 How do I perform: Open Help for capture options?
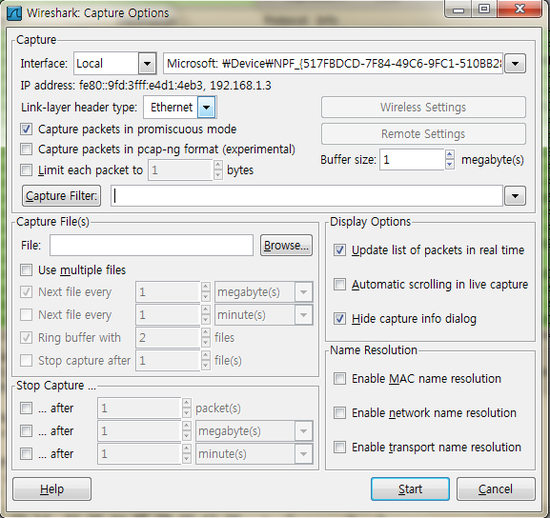[52, 489]
